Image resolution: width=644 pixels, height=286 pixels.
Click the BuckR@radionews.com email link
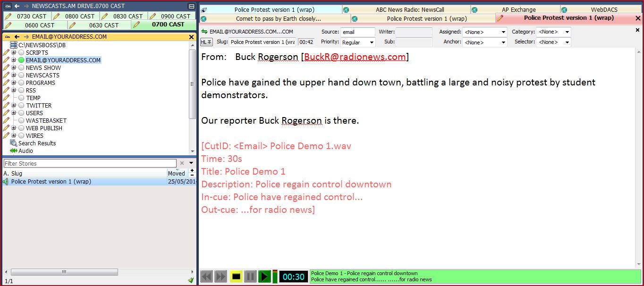(x=355, y=57)
